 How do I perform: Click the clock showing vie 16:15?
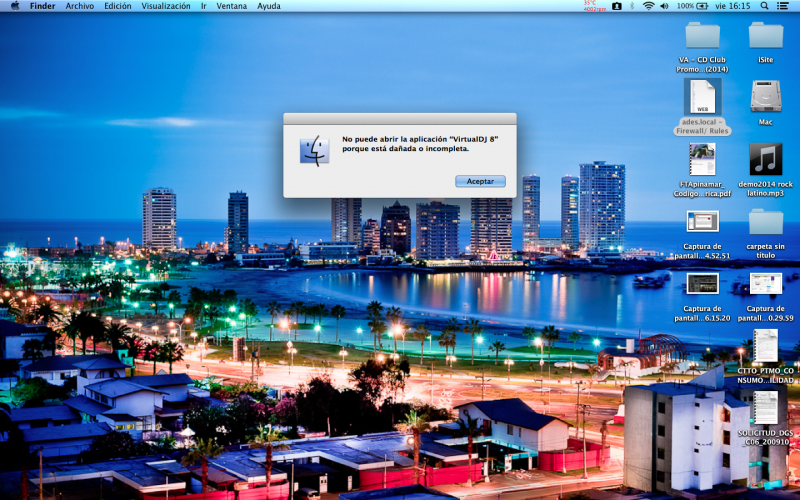[x=733, y=6]
